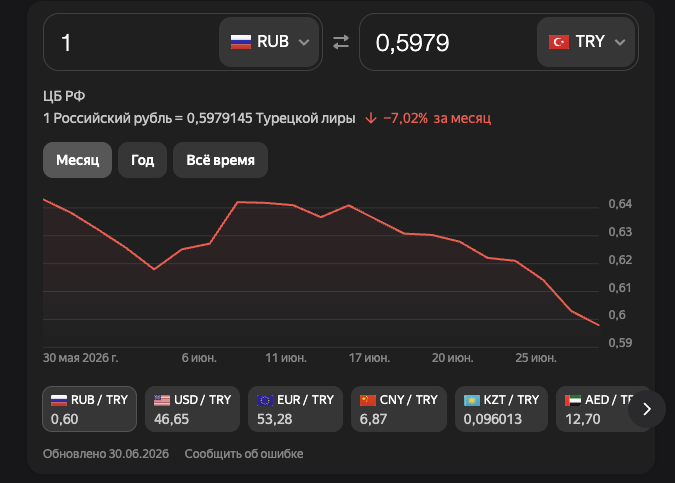675x483 pixels.
Task: Edit the amount field showing 1
Action: [131, 42]
